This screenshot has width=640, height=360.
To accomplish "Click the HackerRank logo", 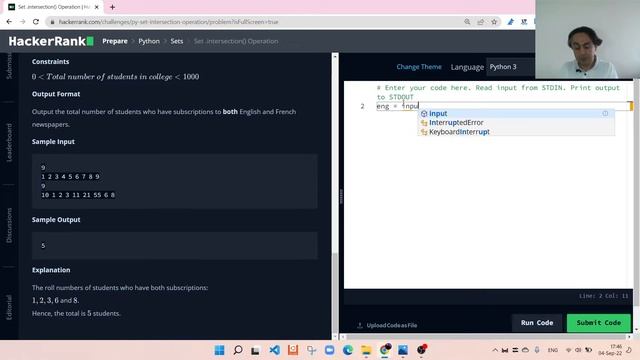I will tap(51, 41).
